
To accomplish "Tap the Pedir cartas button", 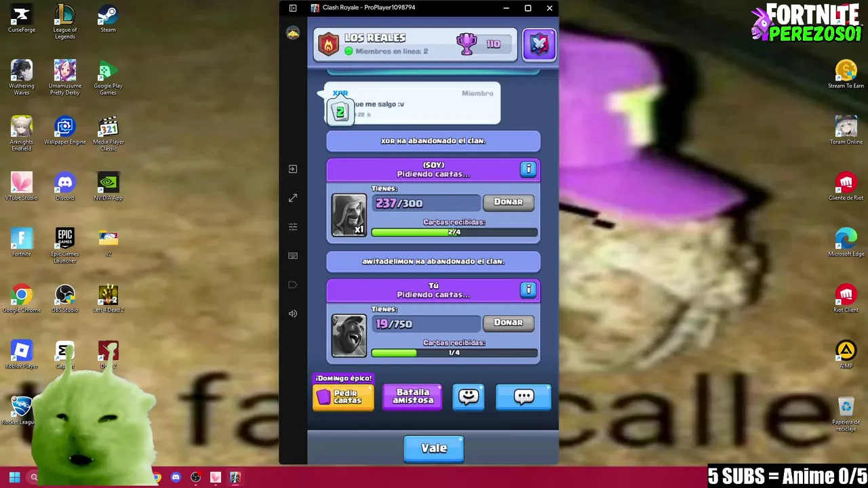I will click(343, 396).
